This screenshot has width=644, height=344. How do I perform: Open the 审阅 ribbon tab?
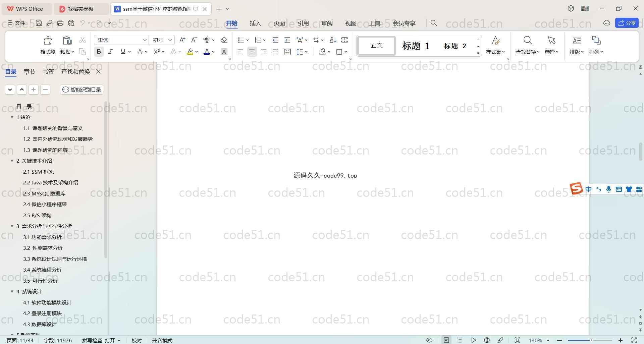coord(327,23)
